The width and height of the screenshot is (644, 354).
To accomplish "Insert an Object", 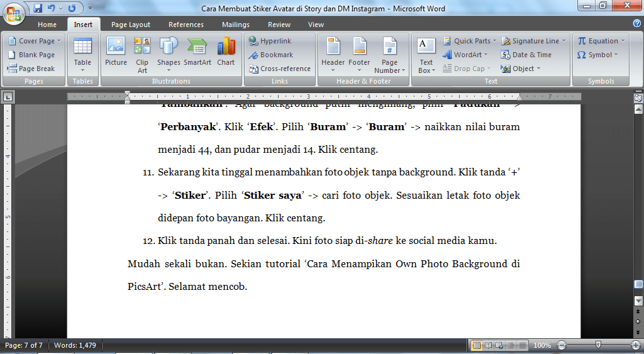I will click(521, 69).
